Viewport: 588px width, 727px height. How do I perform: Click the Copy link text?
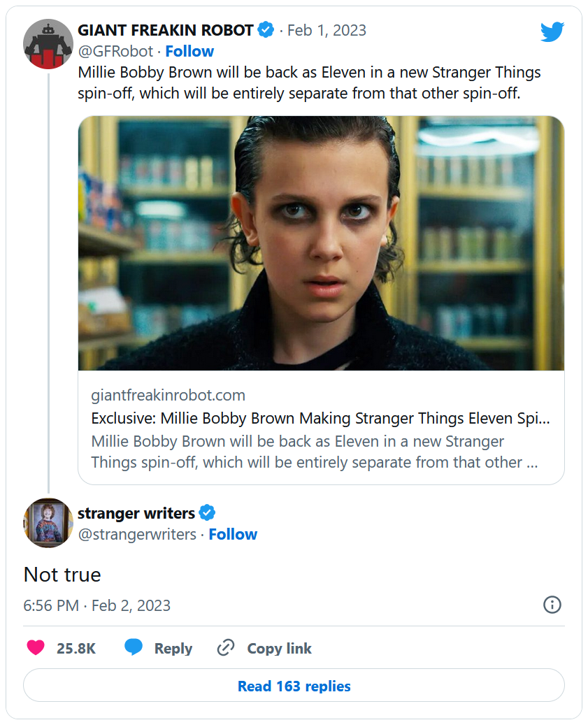tap(279, 648)
